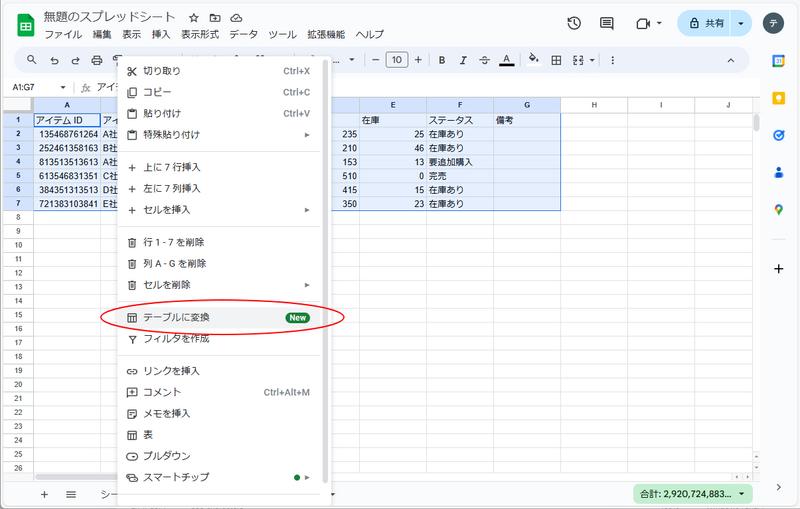This screenshot has width=800, height=509.
Task: Open Google Keep in side panel
Action: [x=778, y=99]
